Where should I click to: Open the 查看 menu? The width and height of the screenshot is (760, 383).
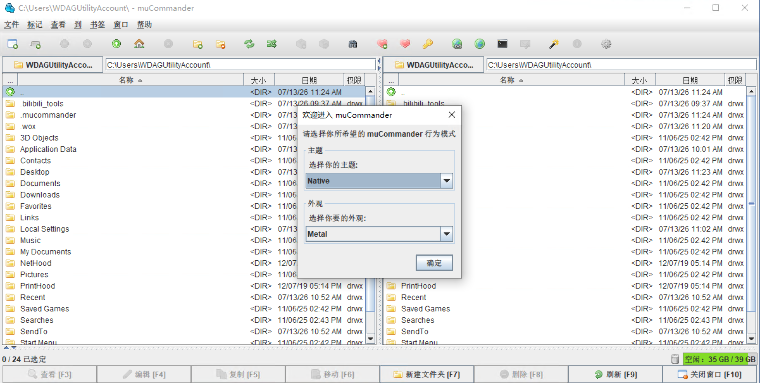coord(58,24)
